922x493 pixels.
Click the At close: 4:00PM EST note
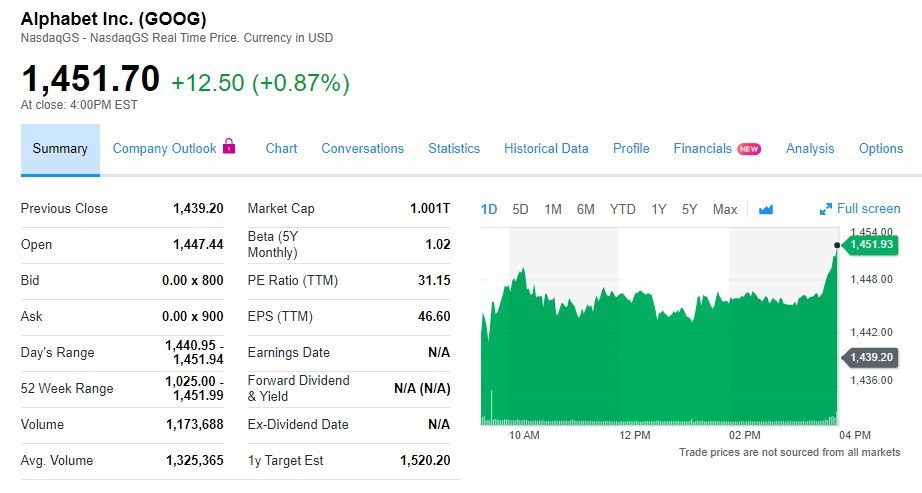coord(79,105)
